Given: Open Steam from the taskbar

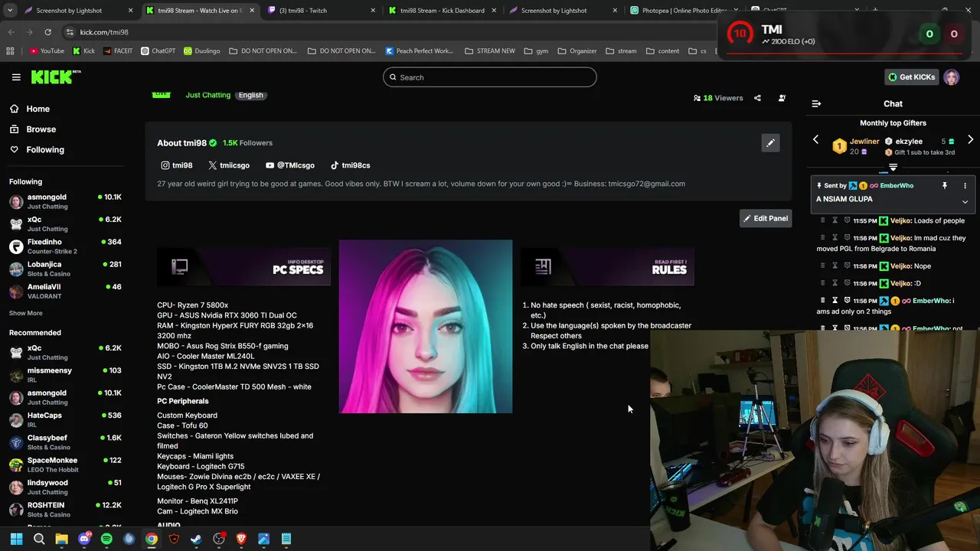Looking at the screenshot, I should pos(196,540).
